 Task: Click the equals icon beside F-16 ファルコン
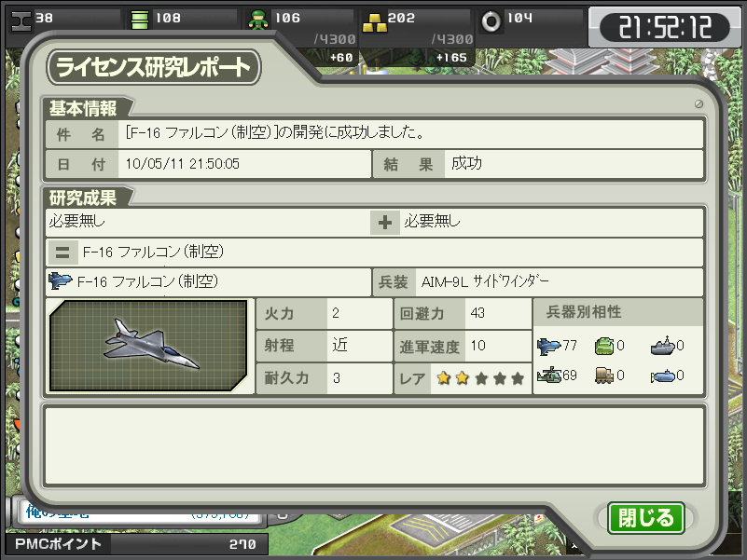pos(62,252)
